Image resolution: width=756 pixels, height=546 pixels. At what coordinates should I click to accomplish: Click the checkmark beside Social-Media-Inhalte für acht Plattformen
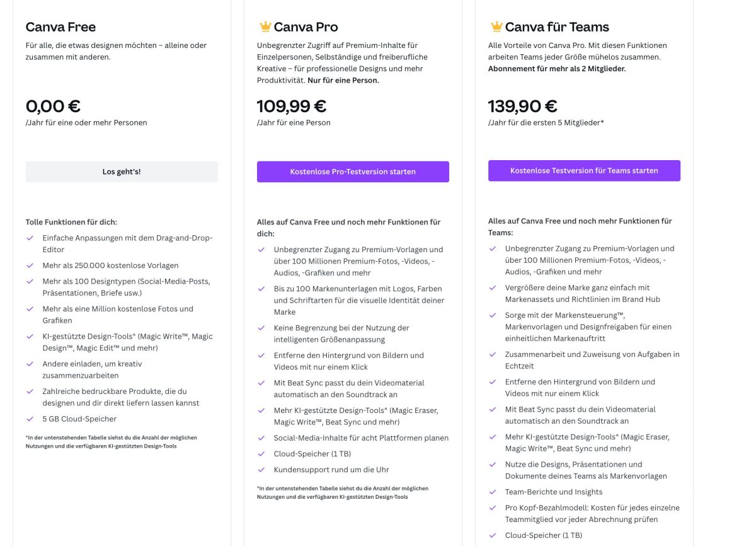click(x=261, y=438)
